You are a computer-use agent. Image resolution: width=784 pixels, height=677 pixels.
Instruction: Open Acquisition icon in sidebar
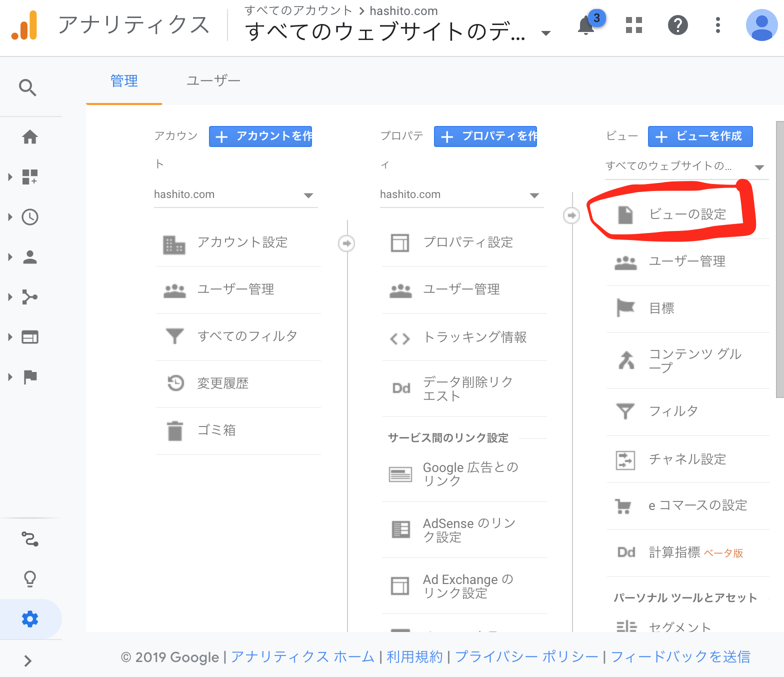click(30, 297)
